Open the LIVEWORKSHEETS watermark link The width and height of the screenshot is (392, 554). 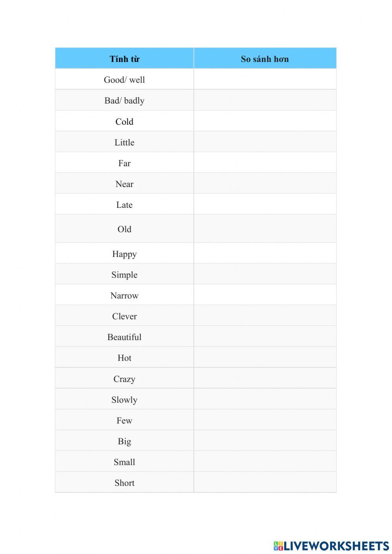pyautogui.click(x=336, y=546)
